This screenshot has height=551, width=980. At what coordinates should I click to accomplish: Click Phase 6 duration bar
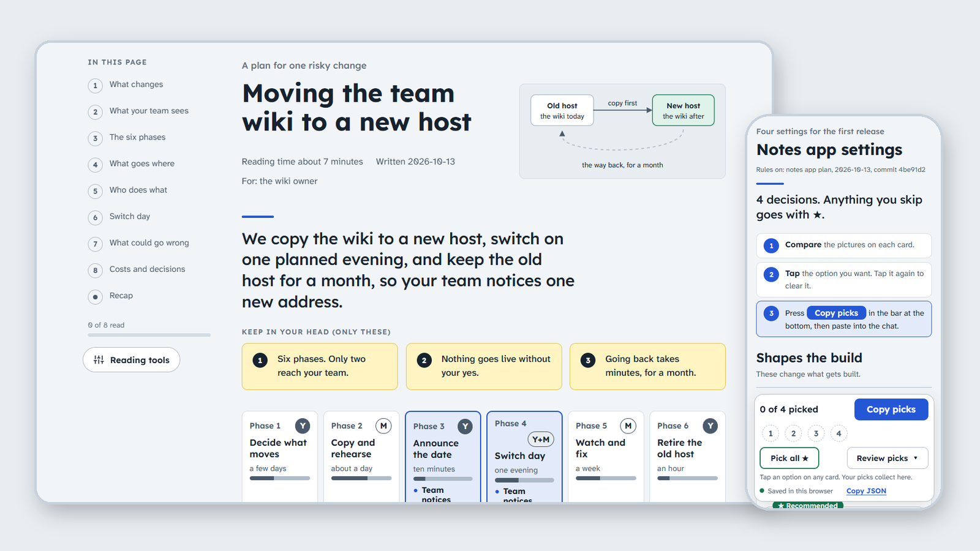click(687, 478)
